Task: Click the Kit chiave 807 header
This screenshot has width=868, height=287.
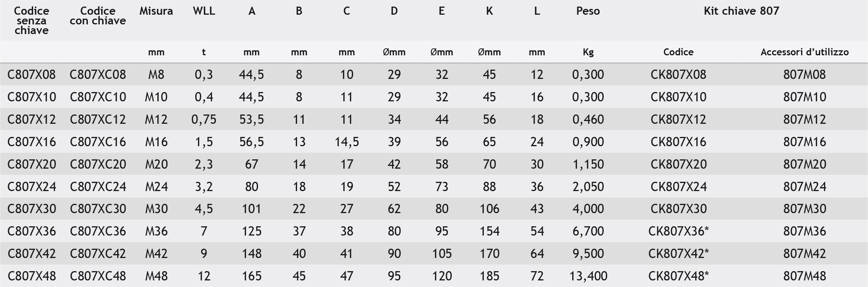Action: coord(741,11)
